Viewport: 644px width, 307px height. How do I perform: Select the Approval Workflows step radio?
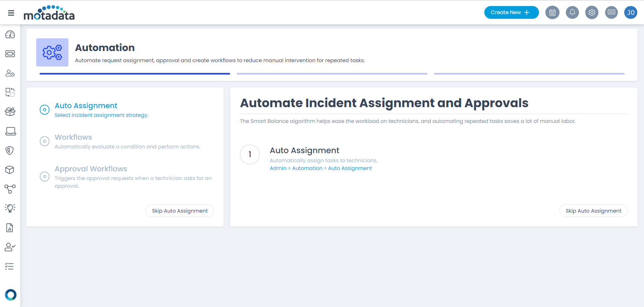coord(45,176)
